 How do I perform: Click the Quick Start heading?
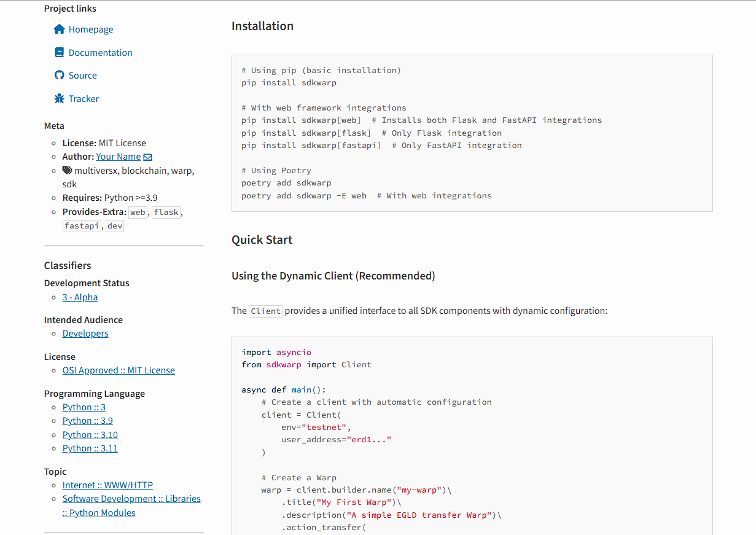[262, 240]
